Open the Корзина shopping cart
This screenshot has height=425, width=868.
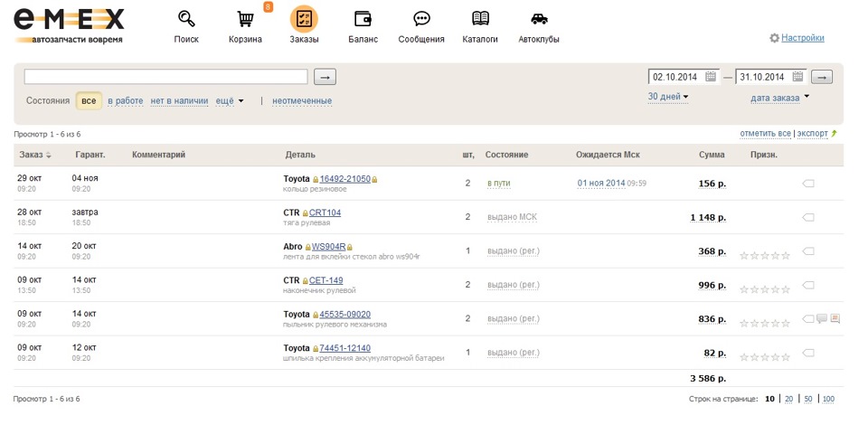pos(245,20)
